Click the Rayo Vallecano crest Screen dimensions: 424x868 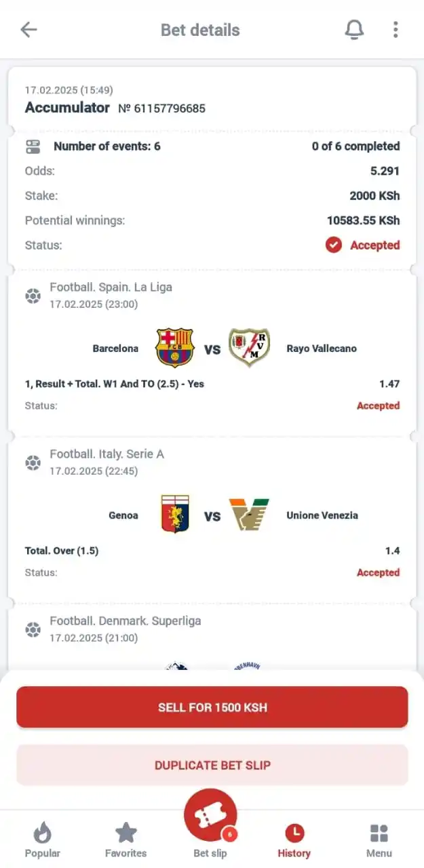click(249, 349)
